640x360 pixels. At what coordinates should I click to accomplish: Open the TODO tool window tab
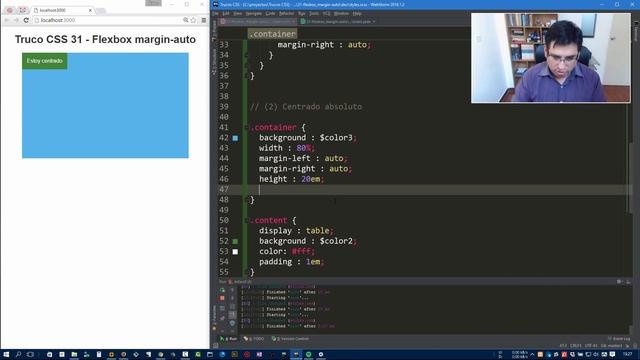pyautogui.click(x=254, y=339)
